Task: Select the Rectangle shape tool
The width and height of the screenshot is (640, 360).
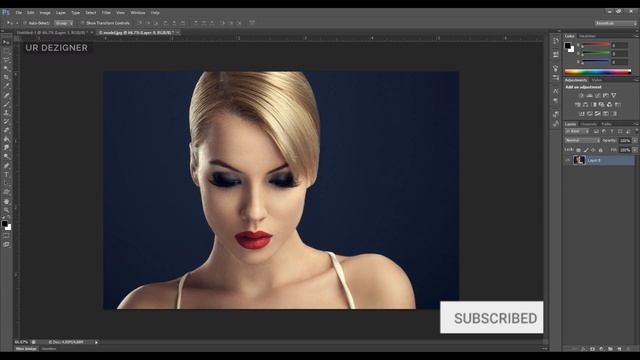Action: point(6,192)
